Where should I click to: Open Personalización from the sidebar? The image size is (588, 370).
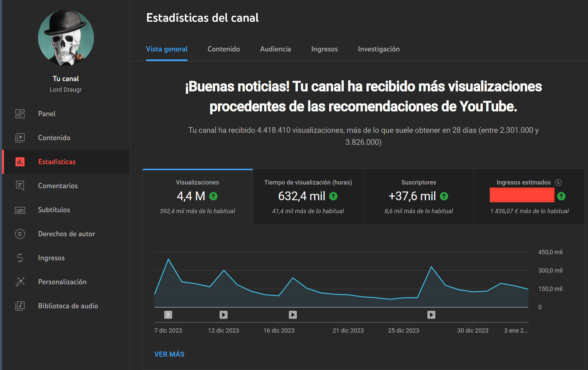(62, 282)
